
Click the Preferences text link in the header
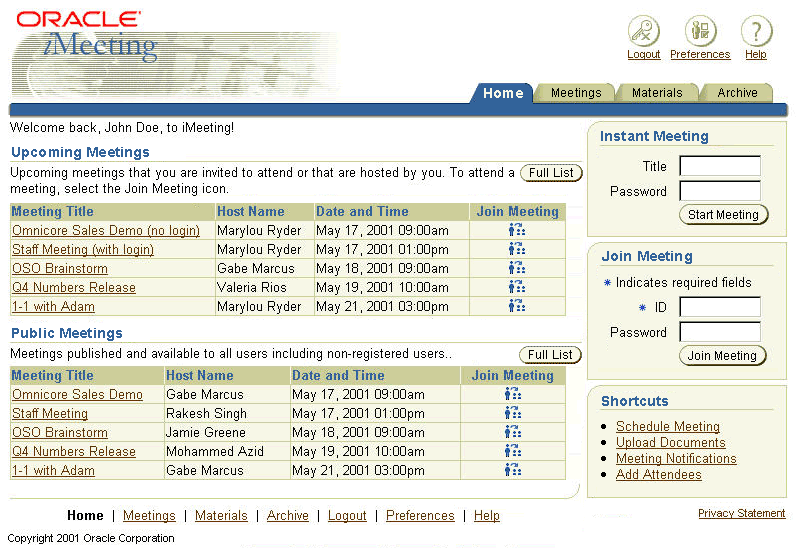(x=700, y=54)
